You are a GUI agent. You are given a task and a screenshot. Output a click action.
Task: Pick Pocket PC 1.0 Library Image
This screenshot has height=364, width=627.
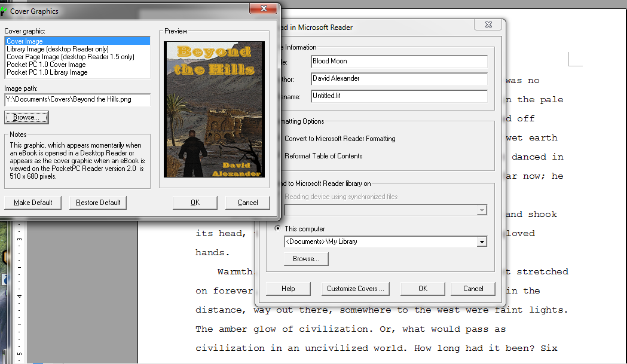click(x=47, y=72)
